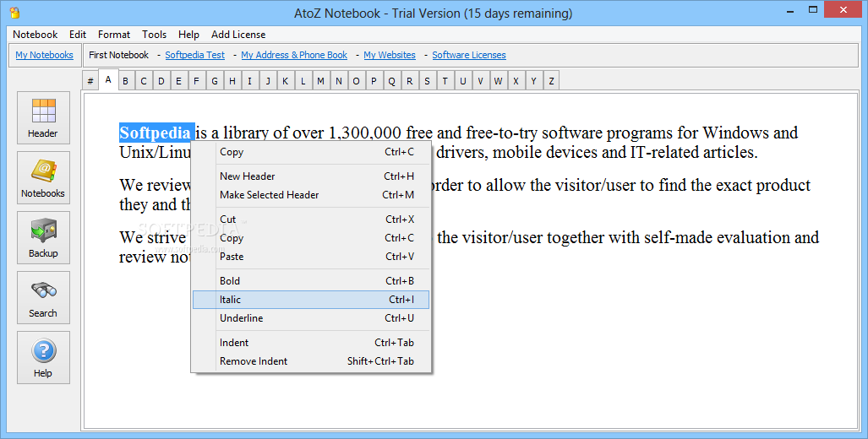Open the Search binoculars button

coord(43,297)
